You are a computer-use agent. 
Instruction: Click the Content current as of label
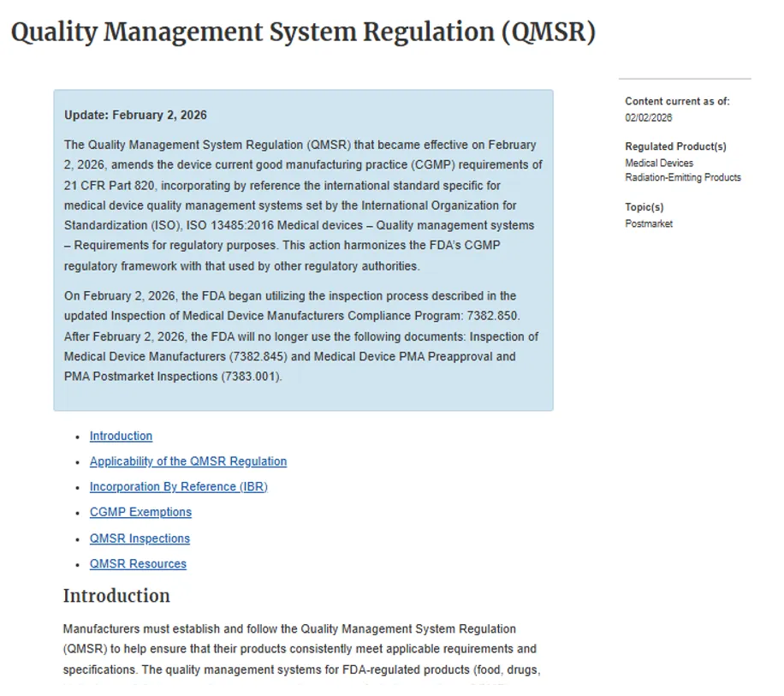point(677,101)
